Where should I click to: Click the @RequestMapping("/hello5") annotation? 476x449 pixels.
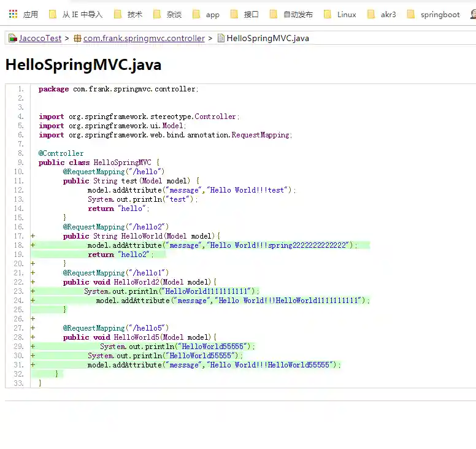click(115, 328)
